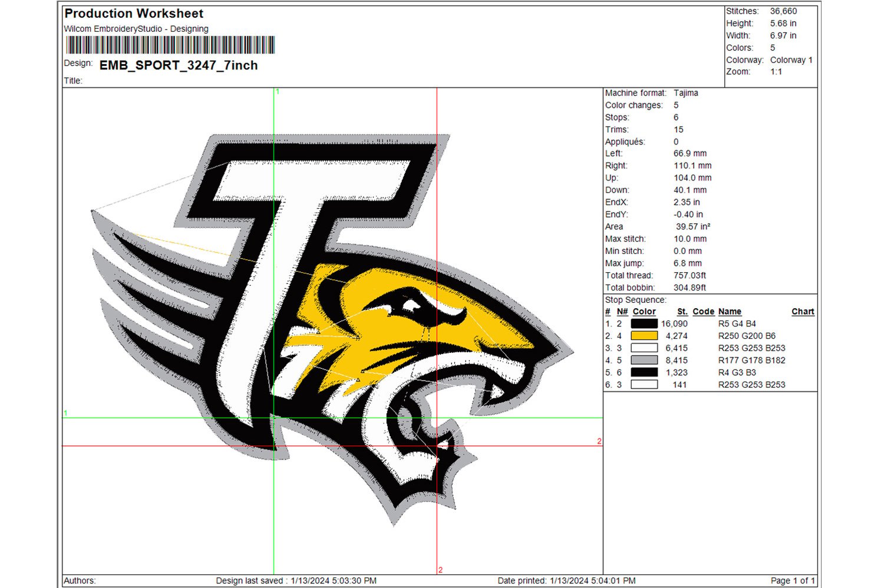Viewport: 884px width, 588px height.
Task: Click the down extent value 40.1 mm
Action: [x=690, y=190]
